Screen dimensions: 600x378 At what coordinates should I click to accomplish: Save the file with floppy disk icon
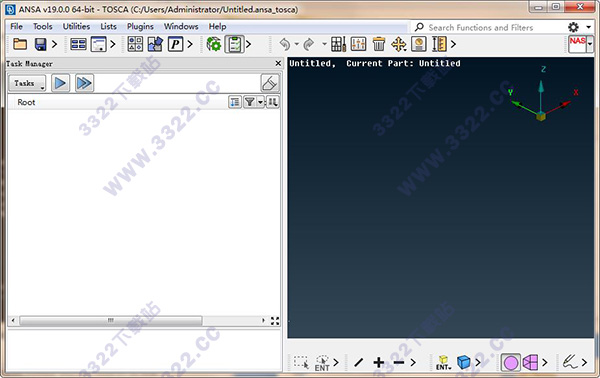41,44
